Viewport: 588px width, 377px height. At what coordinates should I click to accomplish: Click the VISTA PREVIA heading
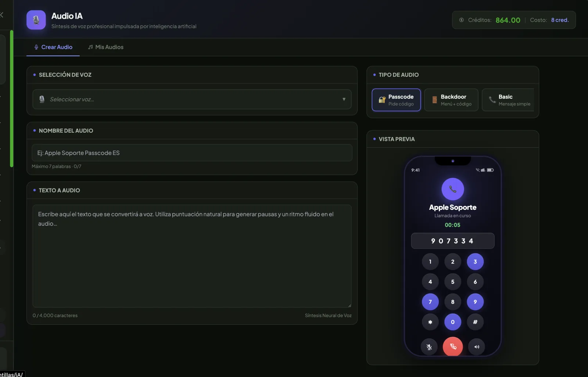point(397,139)
